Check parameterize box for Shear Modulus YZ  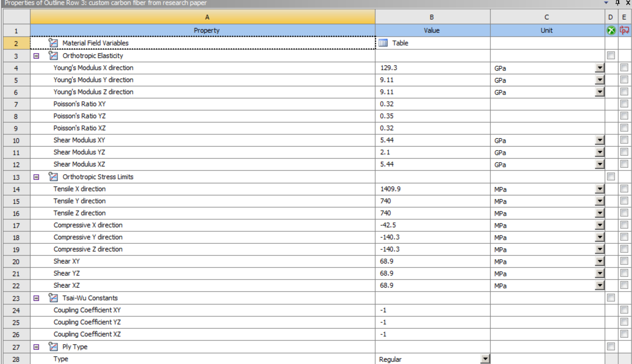point(624,152)
